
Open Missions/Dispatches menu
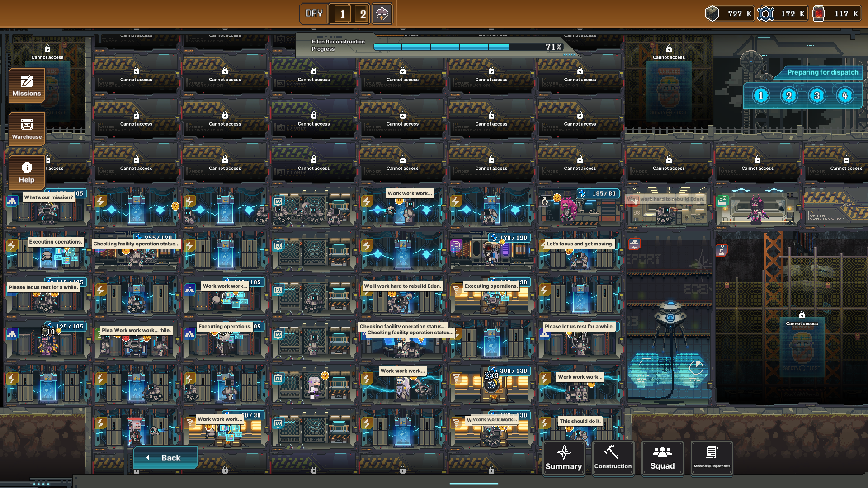tap(712, 458)
